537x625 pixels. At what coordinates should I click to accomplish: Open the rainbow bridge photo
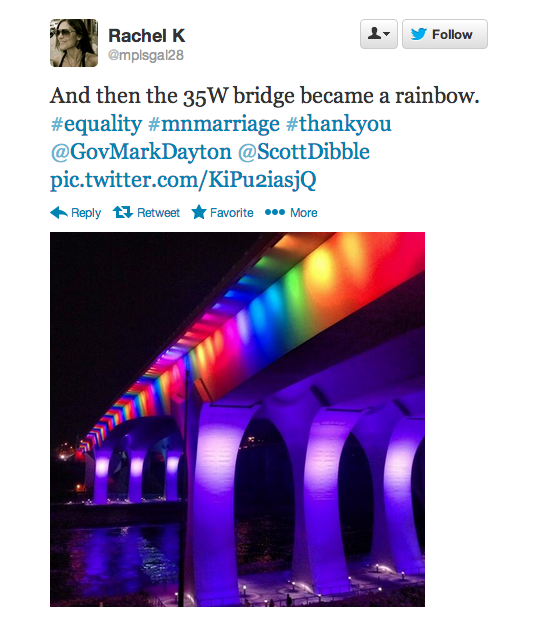(x=237, y=419)
